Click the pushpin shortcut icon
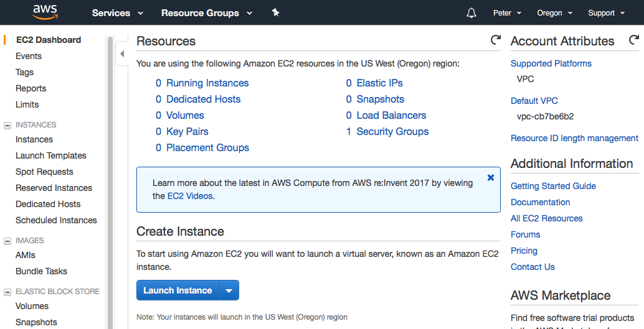The width and height of the screenshot is (644, 329). (276, 12)
